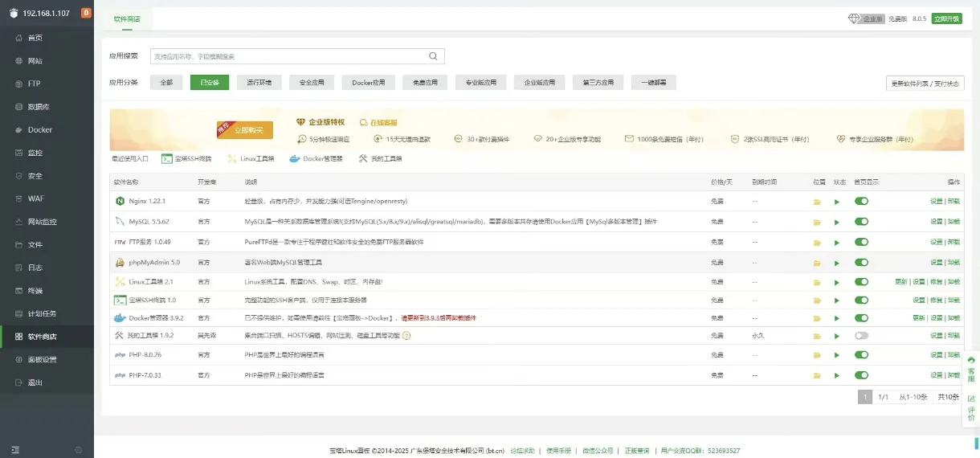The height and width of the screenshot is (458, 980).
Task: Click 卸载 link in Nginx row
Action: click(x=953, y=202)
